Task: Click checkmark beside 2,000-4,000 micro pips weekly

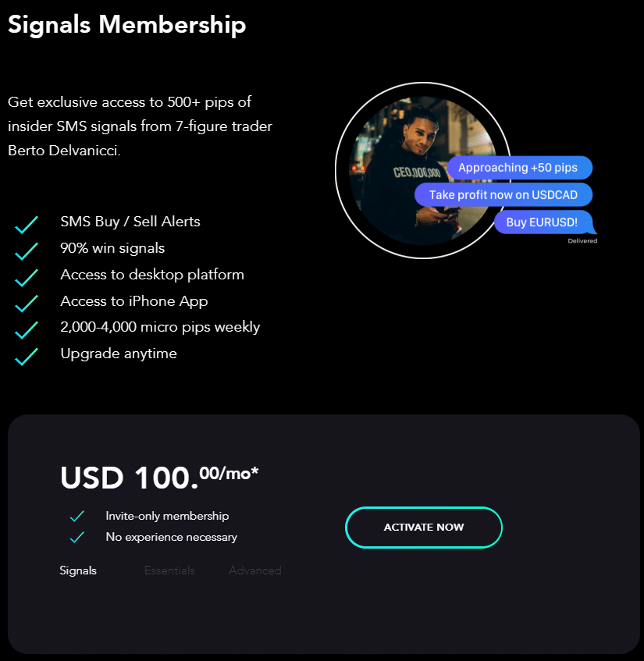Action: (27, 329)
